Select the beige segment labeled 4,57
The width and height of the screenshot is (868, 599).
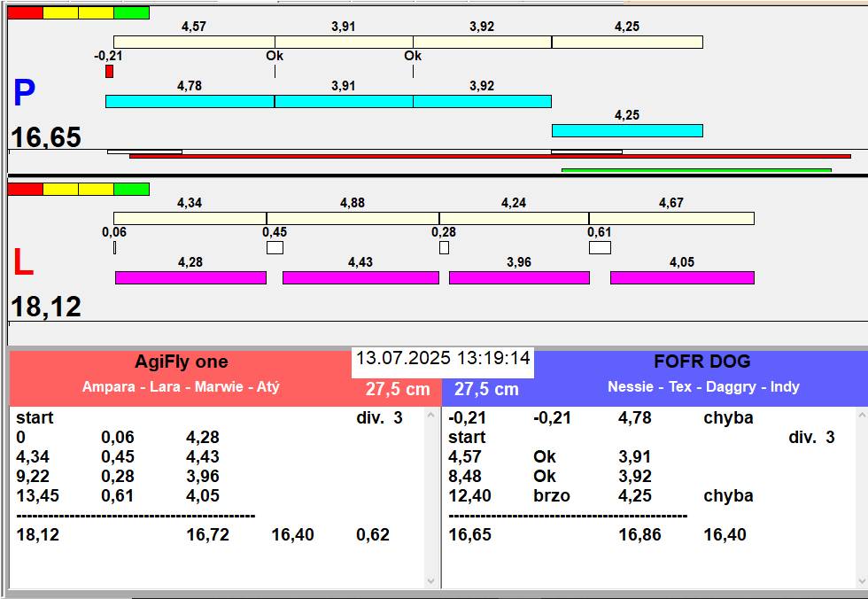pos(194,42)
